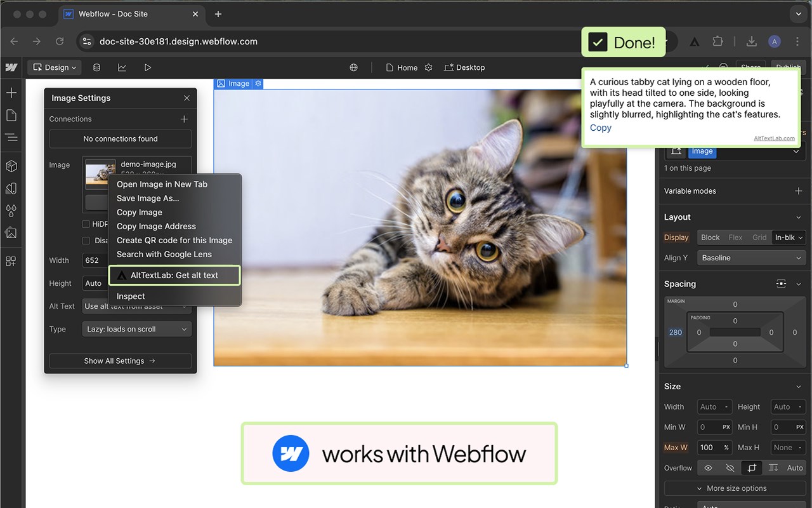The height and width of the screenshot is (508, 812).
Task: Open the Chrome three-dot menu
Action: [x=797, y=41]
